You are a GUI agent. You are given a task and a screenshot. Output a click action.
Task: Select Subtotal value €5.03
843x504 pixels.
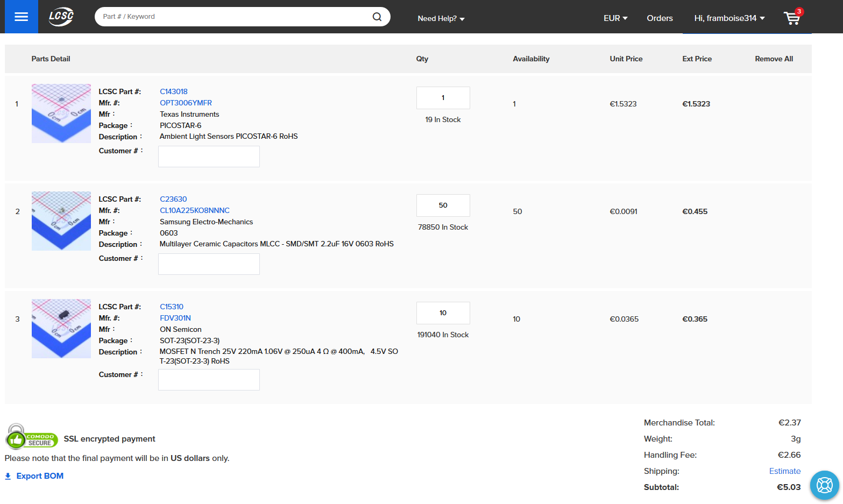click(x=789, y=487)
